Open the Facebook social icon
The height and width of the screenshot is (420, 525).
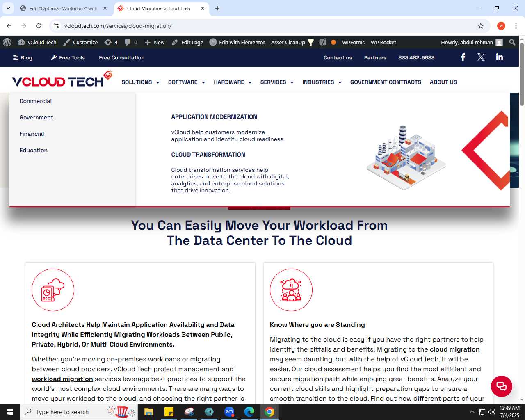(x=463, y=57)
